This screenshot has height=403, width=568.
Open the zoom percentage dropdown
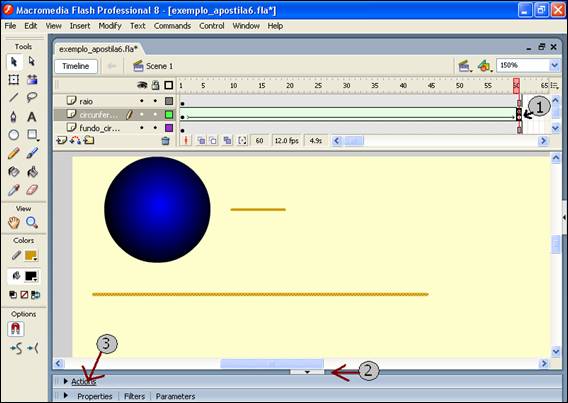(x=555, y=66)
